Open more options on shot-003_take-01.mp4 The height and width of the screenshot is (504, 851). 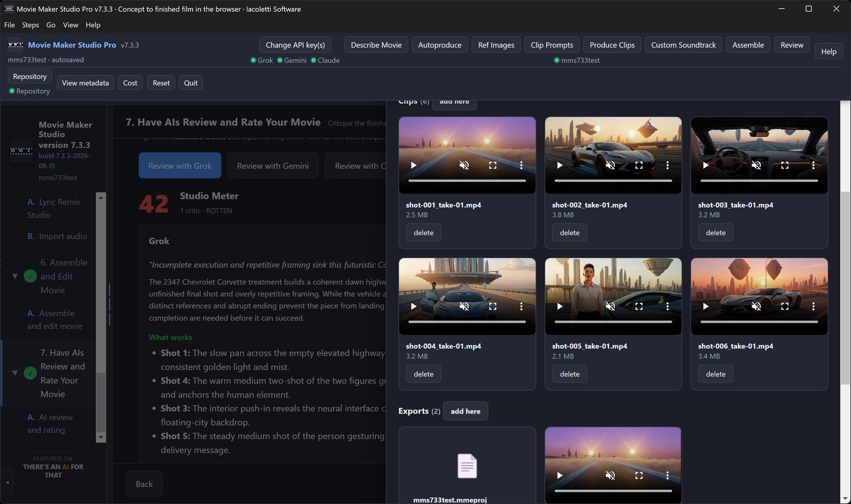(813, 165)
